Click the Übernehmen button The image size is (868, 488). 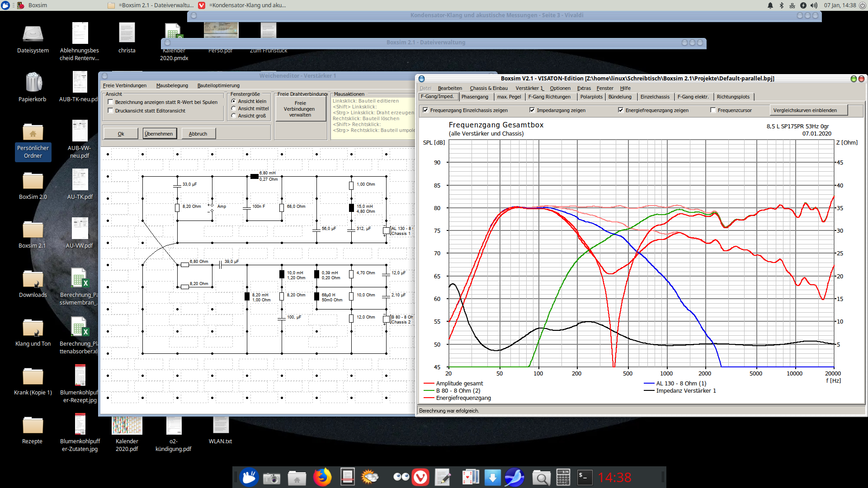[159, 134]
